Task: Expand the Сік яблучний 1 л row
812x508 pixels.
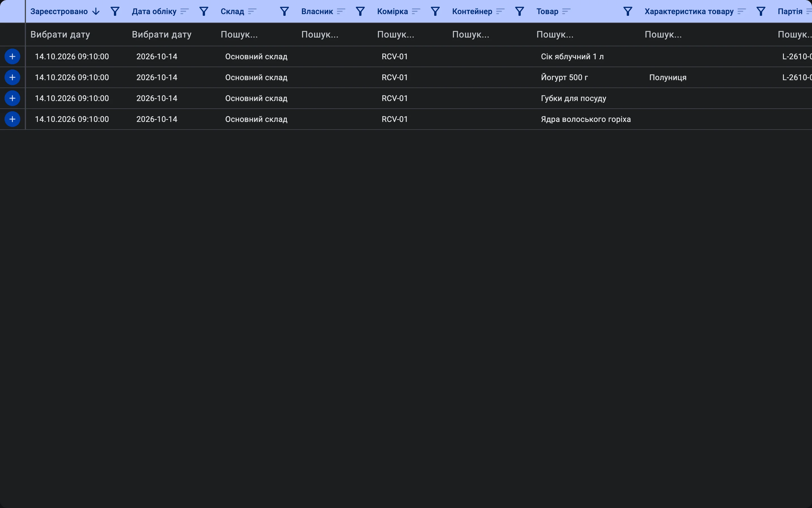Action: (12, 56)
